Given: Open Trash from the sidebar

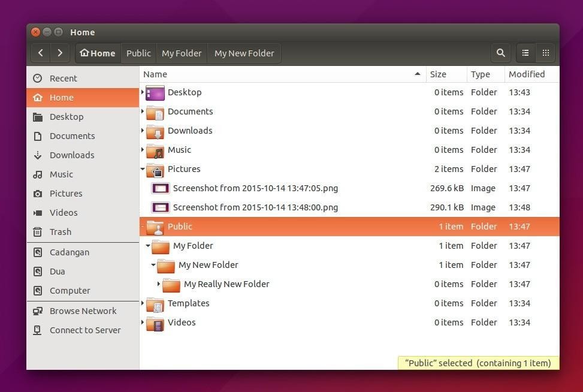Looking at the screenshot, I should pyautogui.click(x=60, y=231).
